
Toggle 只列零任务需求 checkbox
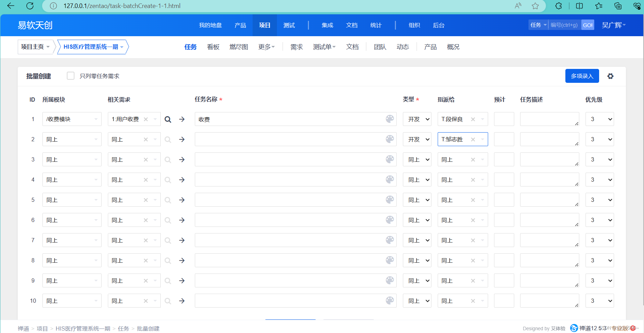(x=71, y=76)
